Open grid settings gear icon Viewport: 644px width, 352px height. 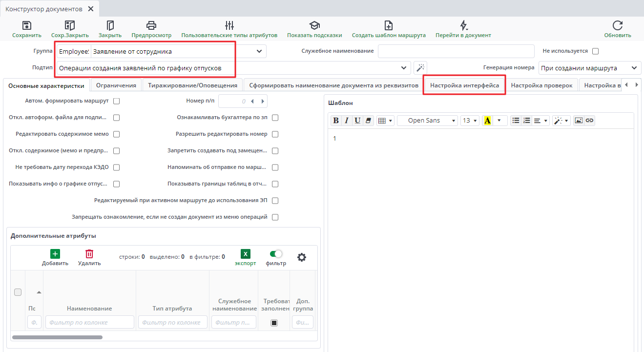click(x=302, y=257)
